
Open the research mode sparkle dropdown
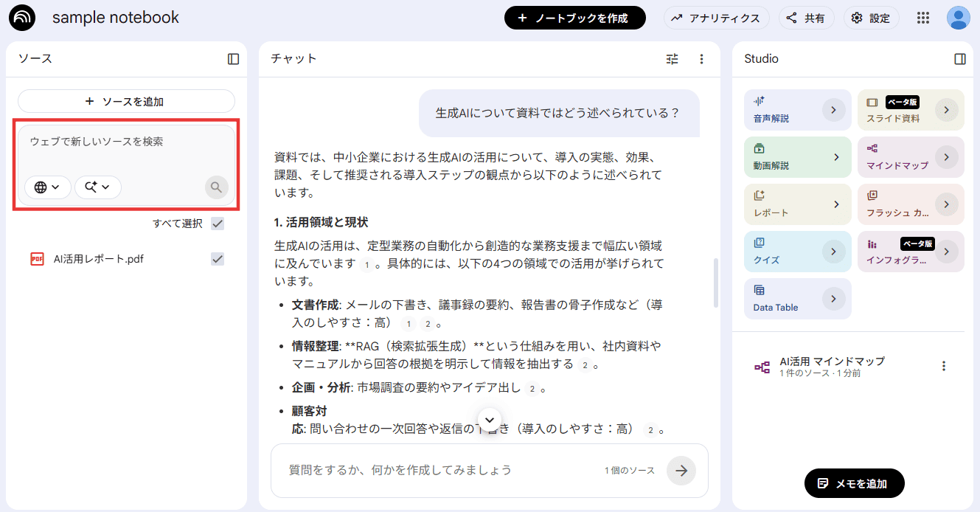point(98,187)
